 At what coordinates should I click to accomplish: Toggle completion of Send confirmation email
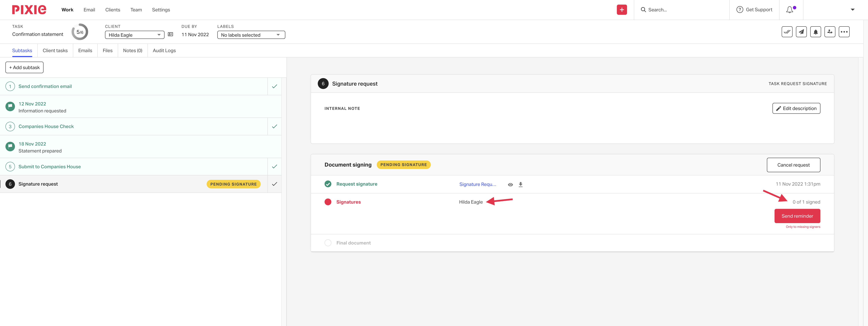[x=274, y=86]
